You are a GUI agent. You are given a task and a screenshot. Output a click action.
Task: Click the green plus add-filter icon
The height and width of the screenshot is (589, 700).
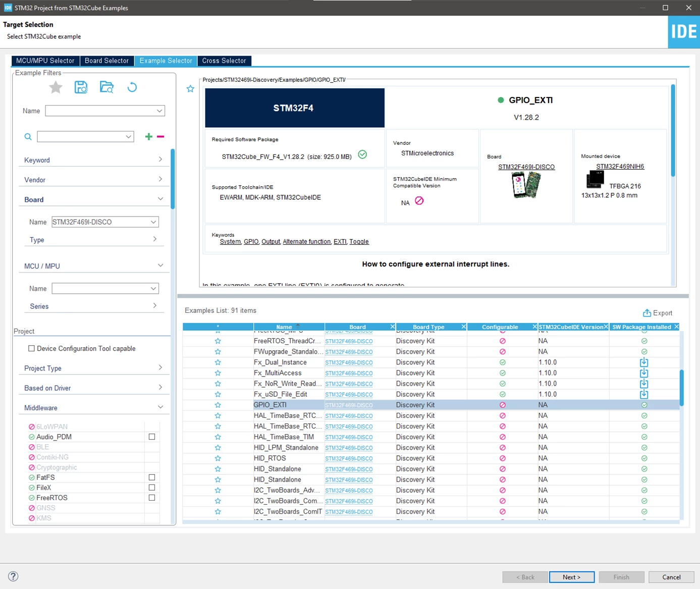[149, 137]
